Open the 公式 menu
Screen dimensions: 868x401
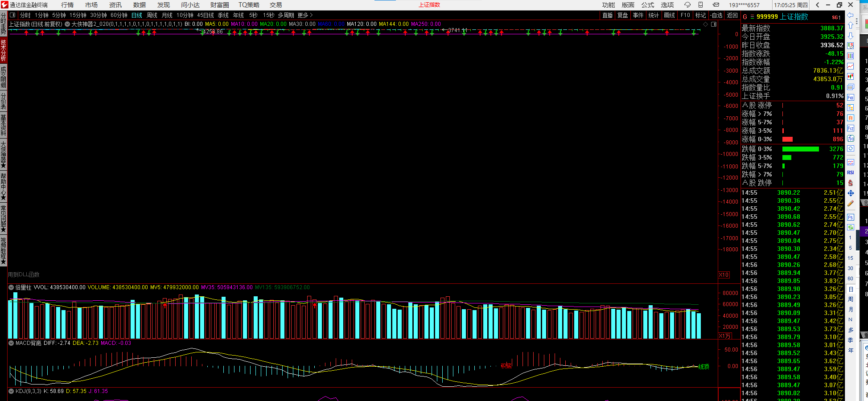tap(648, 5)
